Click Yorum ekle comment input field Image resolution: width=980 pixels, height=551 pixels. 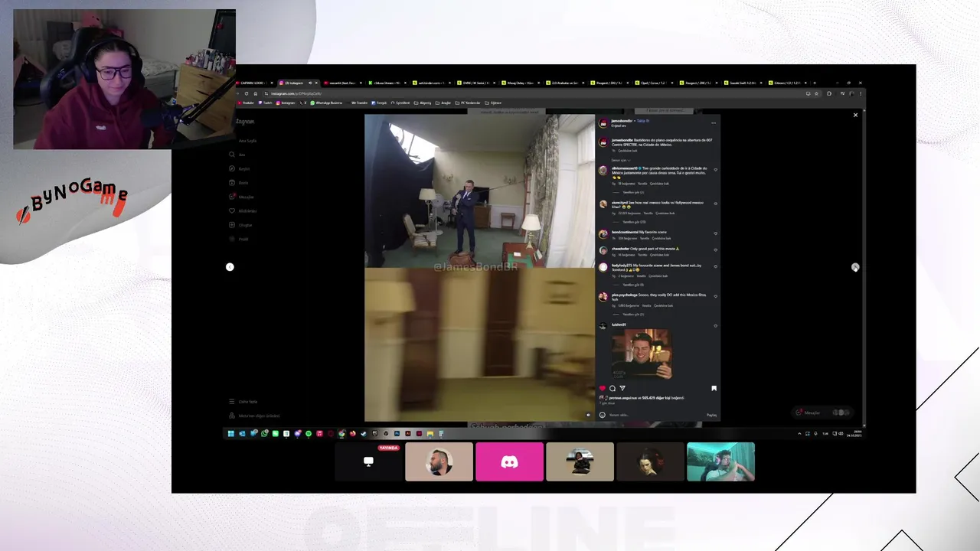pos(655,415)
